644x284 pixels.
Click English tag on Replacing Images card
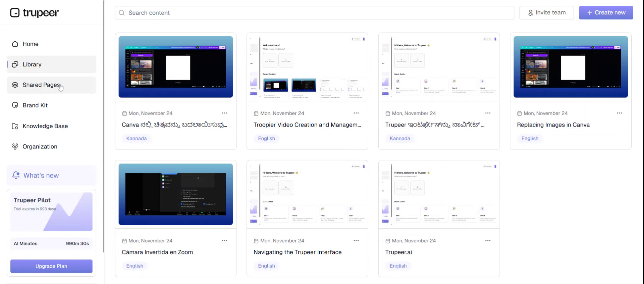530,138
